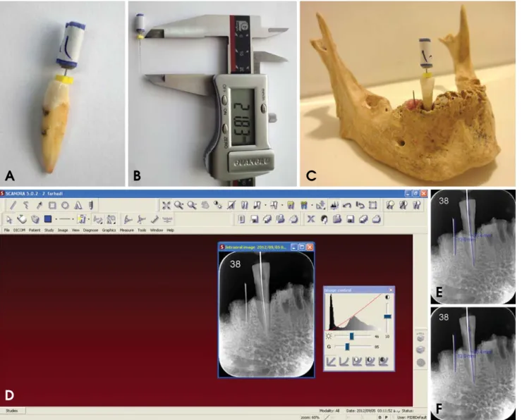522x420 pixels.
Task: Open the File menu
Action: coord(6,230)
